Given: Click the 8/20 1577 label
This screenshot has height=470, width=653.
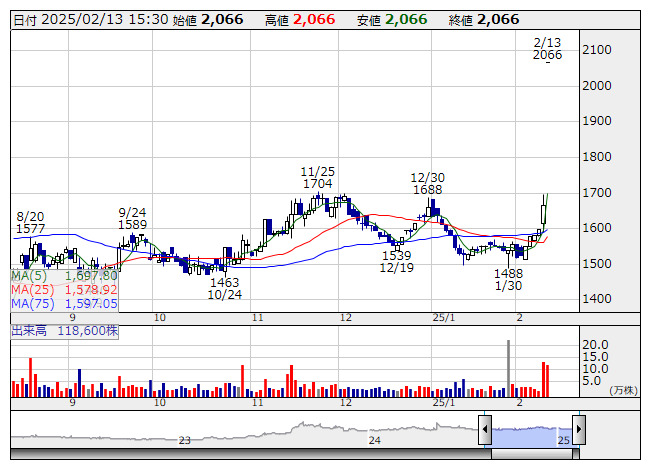Looking at the screenshot, I should click(30, 223).
